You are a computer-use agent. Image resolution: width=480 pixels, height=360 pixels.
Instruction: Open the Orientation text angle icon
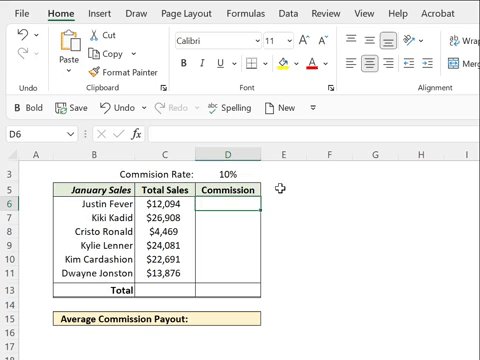click(409, 40)
